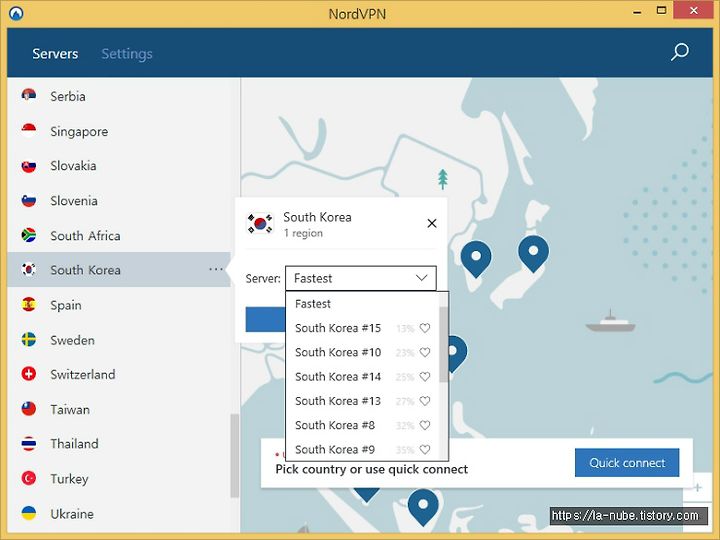The width and height of the screenshot is (720, 540).
Task: Select Sweden in the country list
Action: click(x=119, y=340)
